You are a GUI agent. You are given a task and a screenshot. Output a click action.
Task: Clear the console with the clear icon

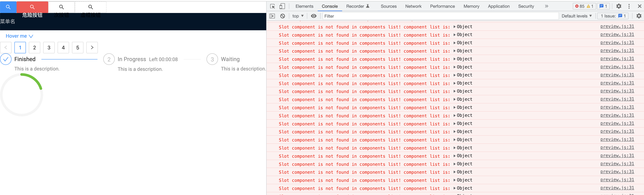283,16
